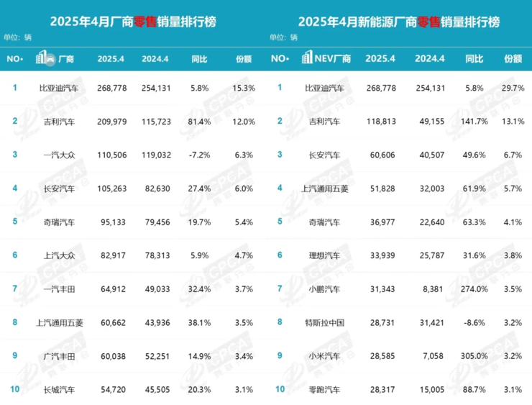Click the 82,630 cell
Image resolution: width=532 pixels, height=405 pixels.
[157, 188]
